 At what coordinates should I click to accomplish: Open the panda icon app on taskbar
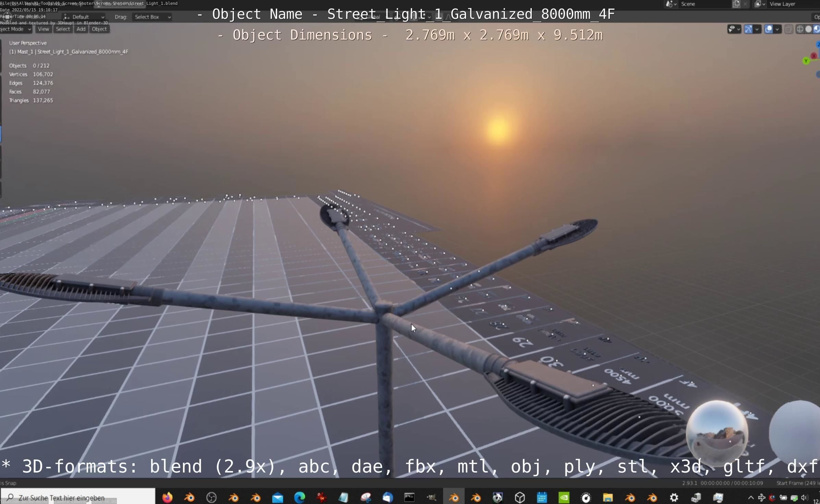[498, 497]
